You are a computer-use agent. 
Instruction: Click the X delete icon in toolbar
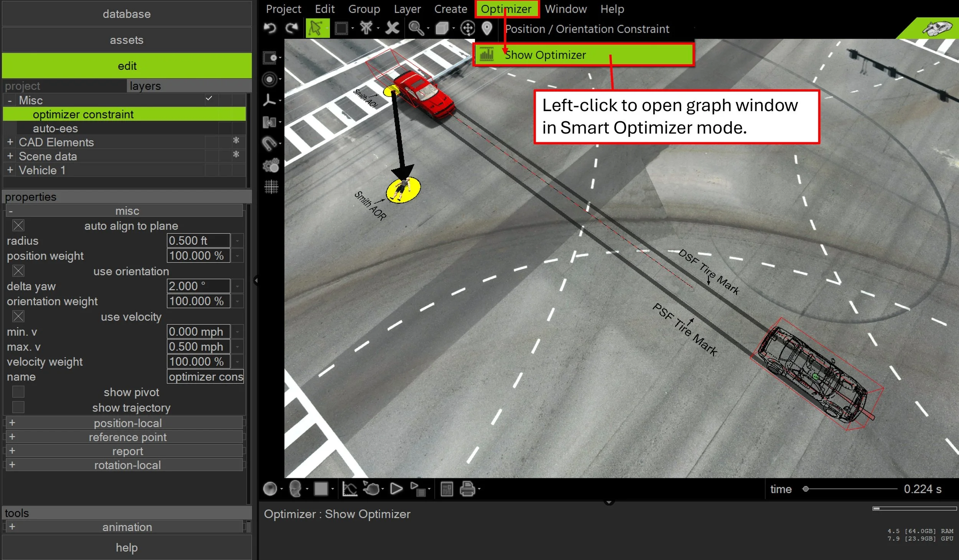(392, 28)
